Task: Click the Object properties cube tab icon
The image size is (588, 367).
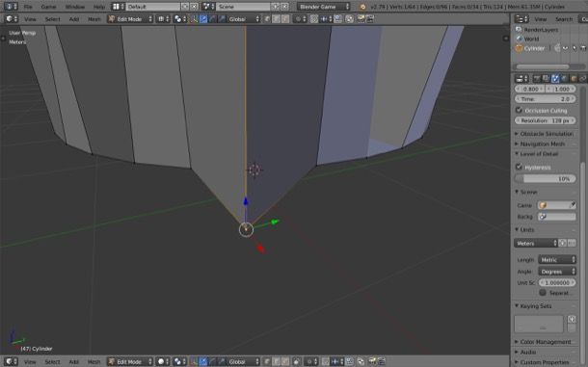Action: click(574, 78)
